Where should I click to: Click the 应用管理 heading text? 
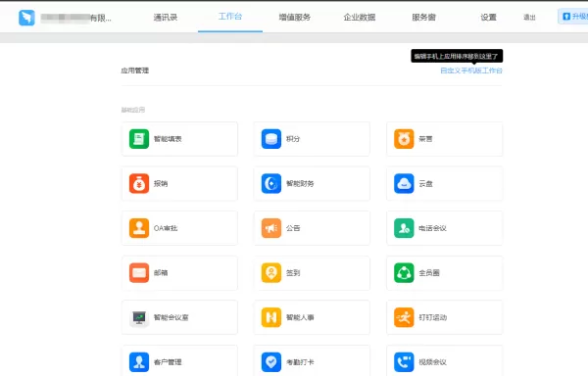pyautogui.click(x=135, y=70)
